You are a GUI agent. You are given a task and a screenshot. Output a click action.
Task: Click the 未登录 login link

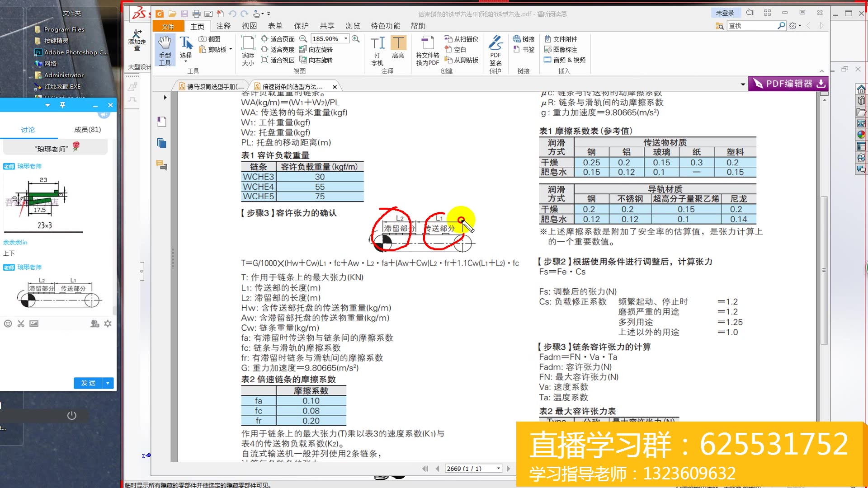coord(726,13)
